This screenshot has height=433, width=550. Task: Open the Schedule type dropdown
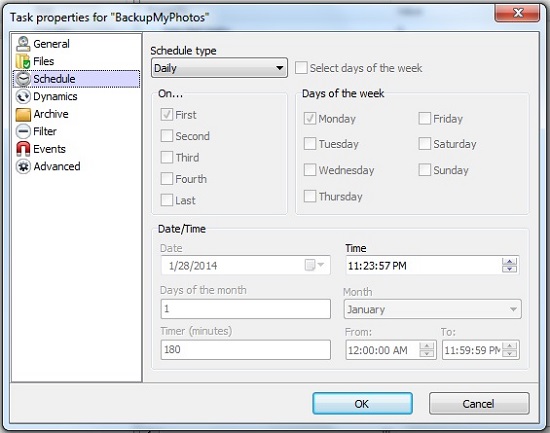(x=219, y=68)
